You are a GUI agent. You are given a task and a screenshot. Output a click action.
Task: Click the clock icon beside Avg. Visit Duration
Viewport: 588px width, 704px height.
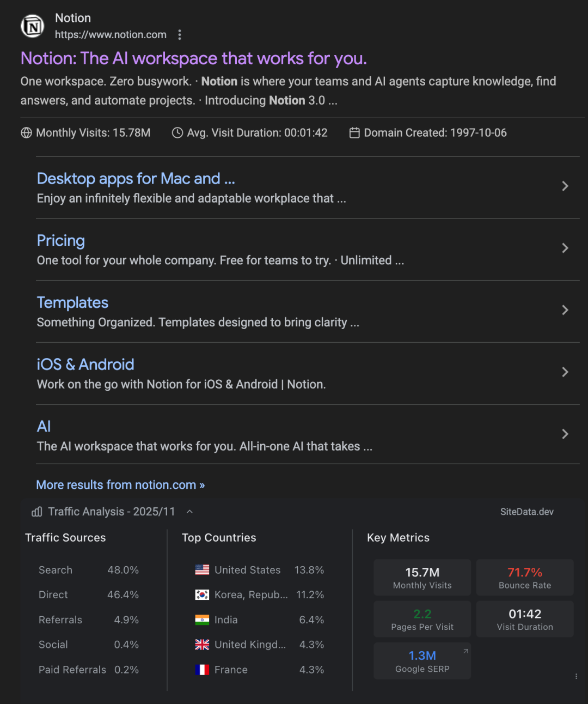[x=177, y=133]
